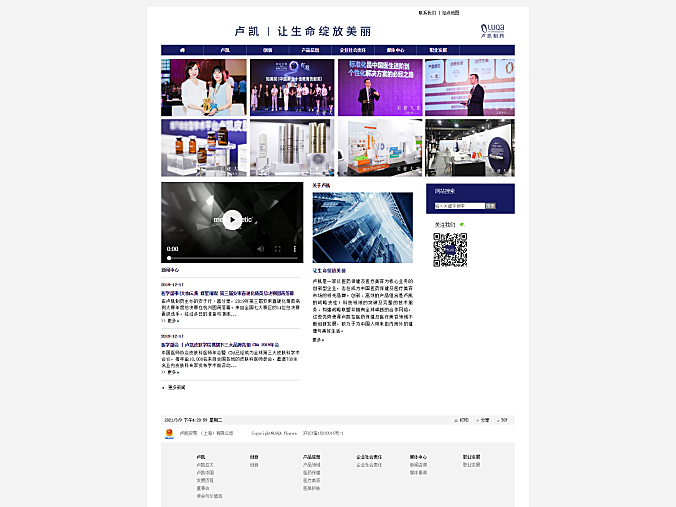Click the WeChat icon beside 关注我们
The height and width of the screenshot is (507, 676).
[462, 225]
